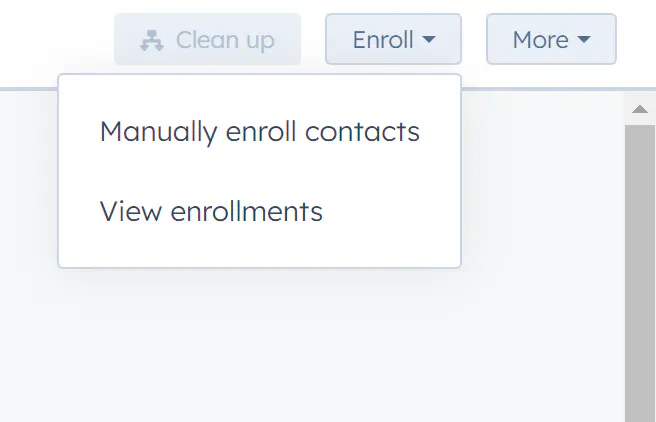The image size is (656, 422).
Task: Click the Clean up workflow icon
Action: (x=151, y=41)
